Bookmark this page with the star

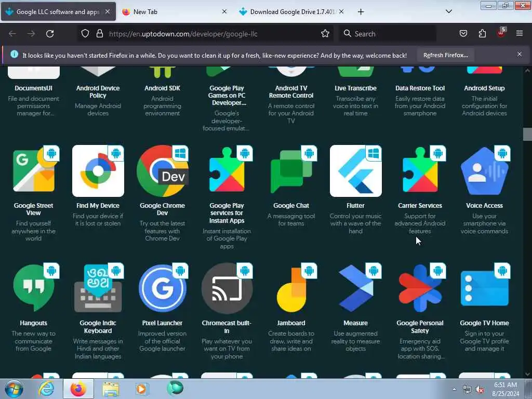point(325,34)
